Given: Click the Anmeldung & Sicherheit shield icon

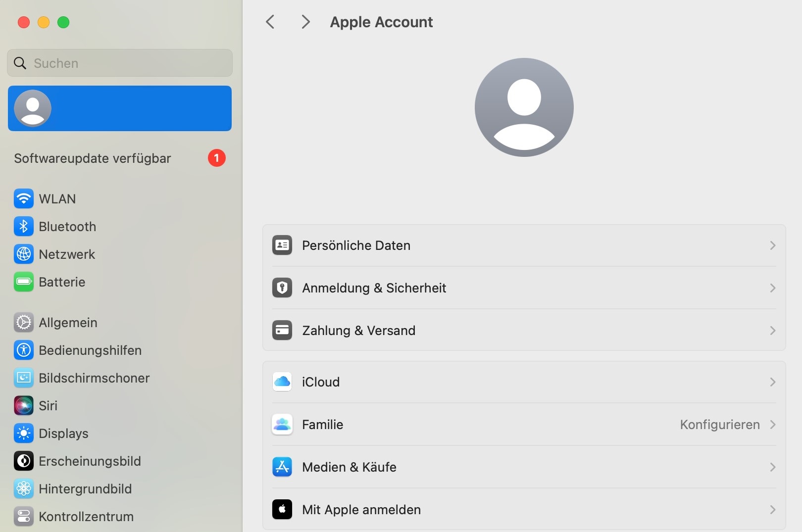Looking at the screenshot, I should click(282, 288).
